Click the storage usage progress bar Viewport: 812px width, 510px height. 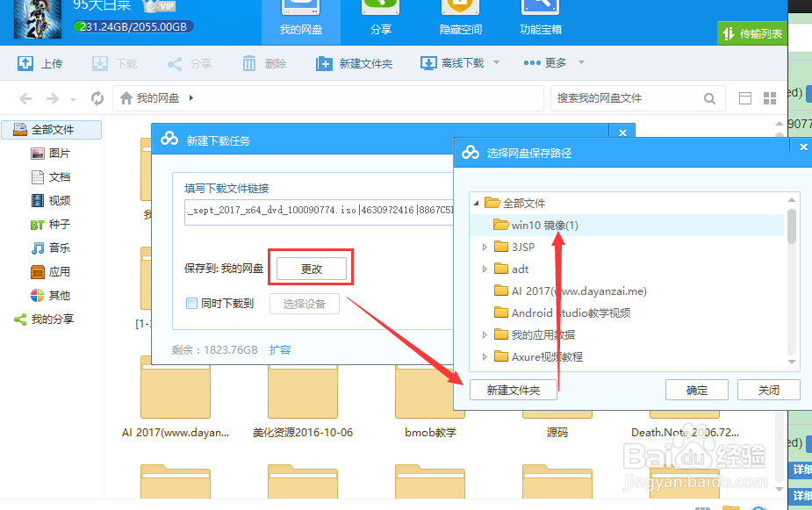tap(133, 26)
